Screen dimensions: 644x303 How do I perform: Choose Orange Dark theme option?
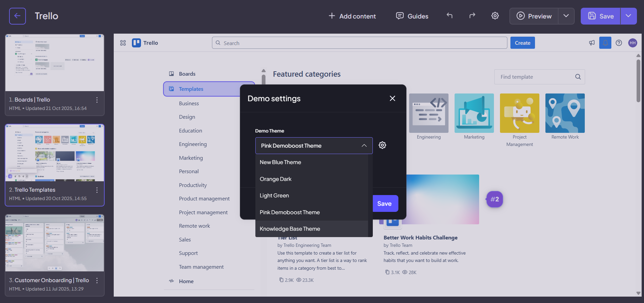click(x=312, y=179)
